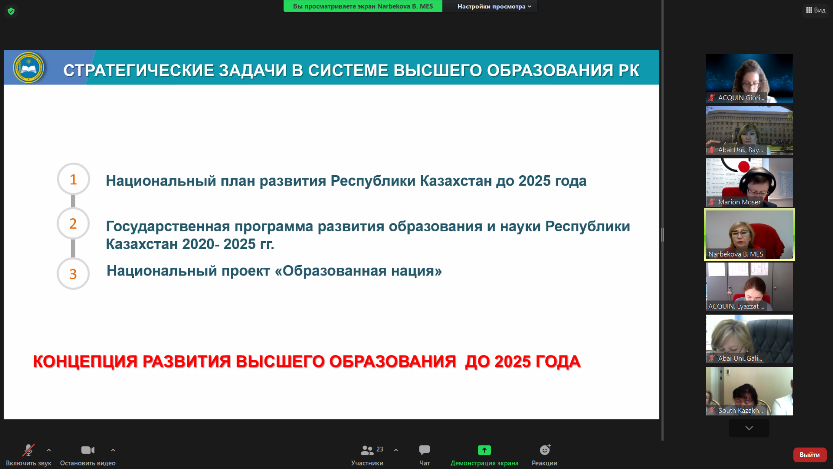Screen dimensions: 833x469
Task: Start screen sharing (Демонстрация экрана)
Action: (x=484, y=451)
